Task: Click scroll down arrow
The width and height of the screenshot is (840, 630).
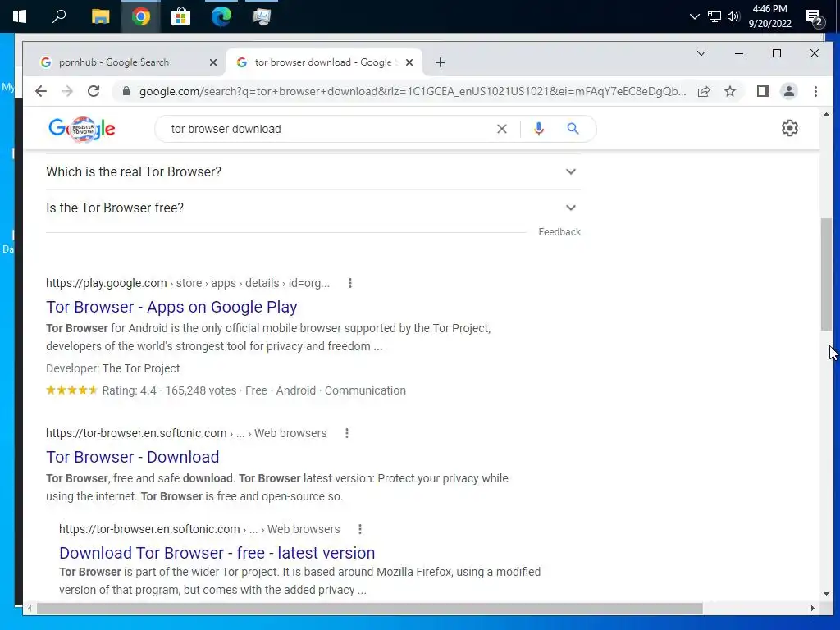Action: 826,594
